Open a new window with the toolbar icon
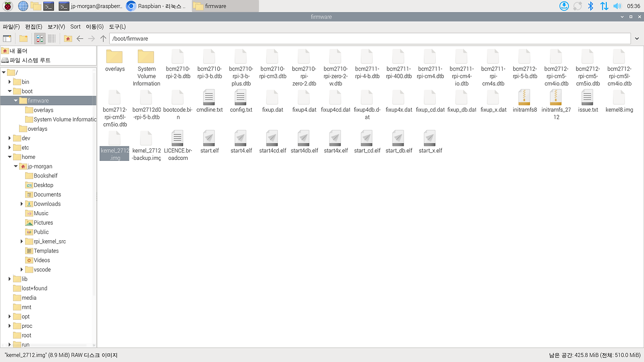The image size is (644, 362). pyautogui.click(x=7, y=38)
